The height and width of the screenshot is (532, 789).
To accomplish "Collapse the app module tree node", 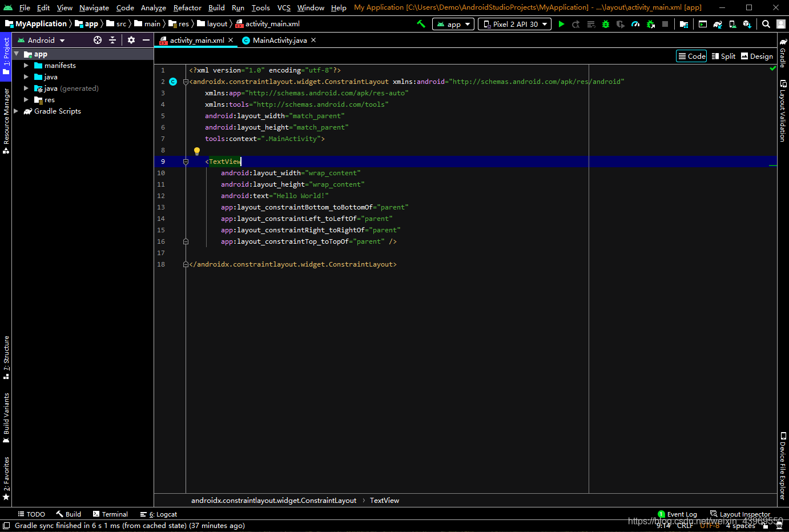I will [17, 54].
